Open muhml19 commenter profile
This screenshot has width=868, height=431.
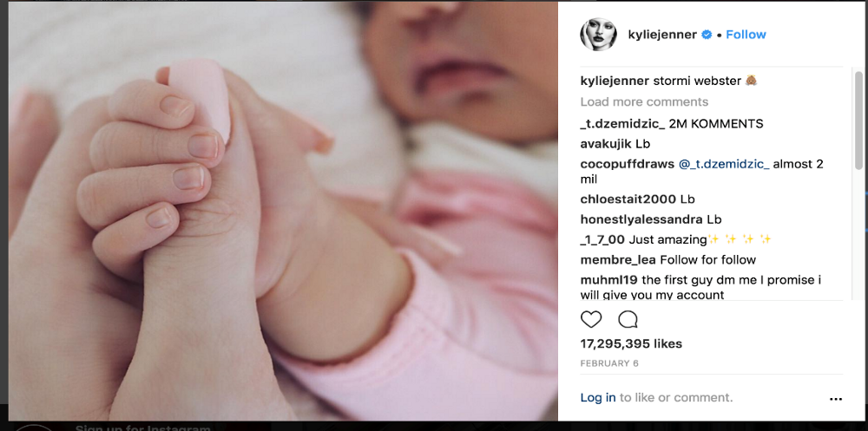point(609,280)
